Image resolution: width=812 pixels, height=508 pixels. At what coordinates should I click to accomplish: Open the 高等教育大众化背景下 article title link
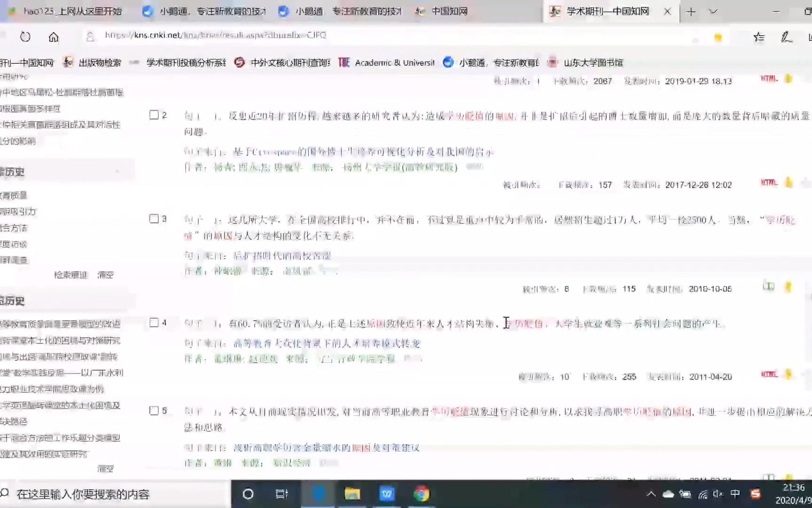(x=327, y=343)
